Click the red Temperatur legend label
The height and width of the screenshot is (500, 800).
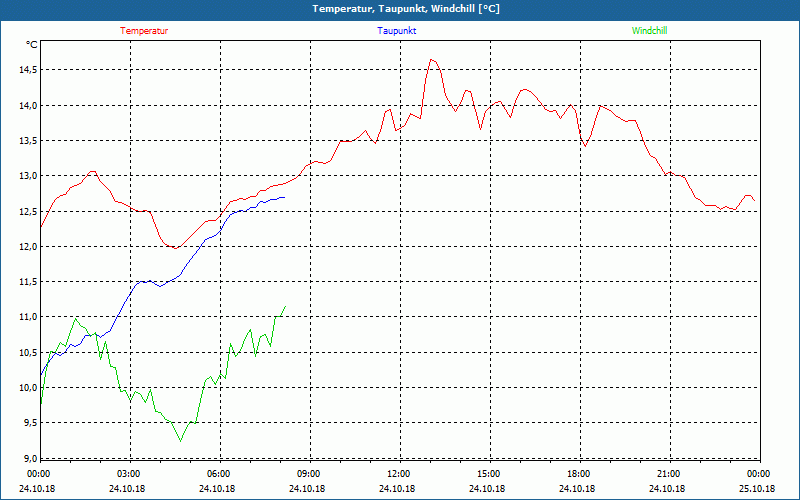pos(144,31)
